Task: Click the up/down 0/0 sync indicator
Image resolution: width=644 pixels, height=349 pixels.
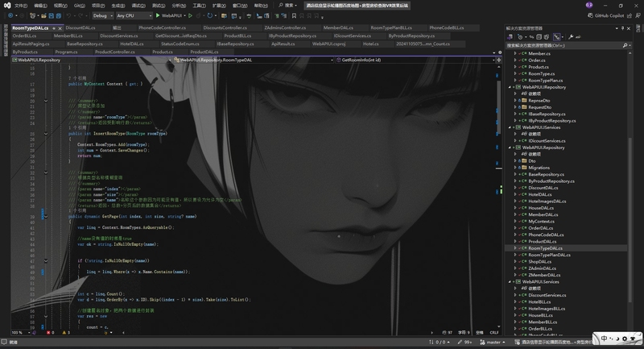Action: point(439,342)
